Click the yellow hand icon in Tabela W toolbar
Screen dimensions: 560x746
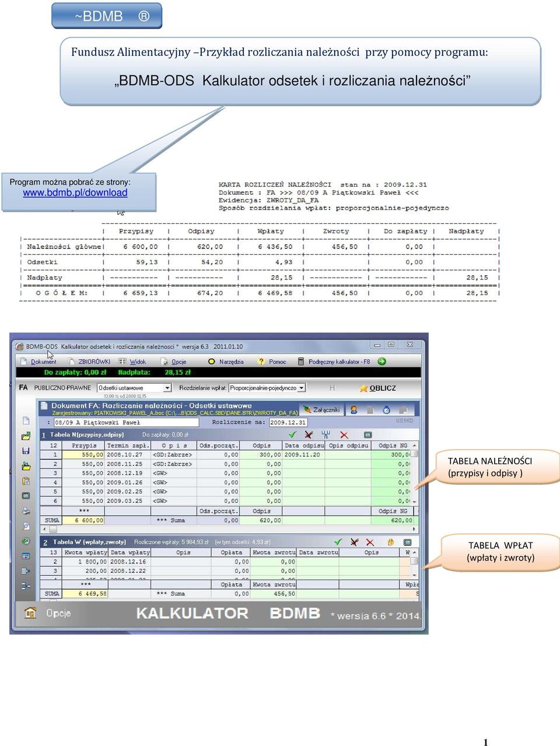(x=391, y=542)
